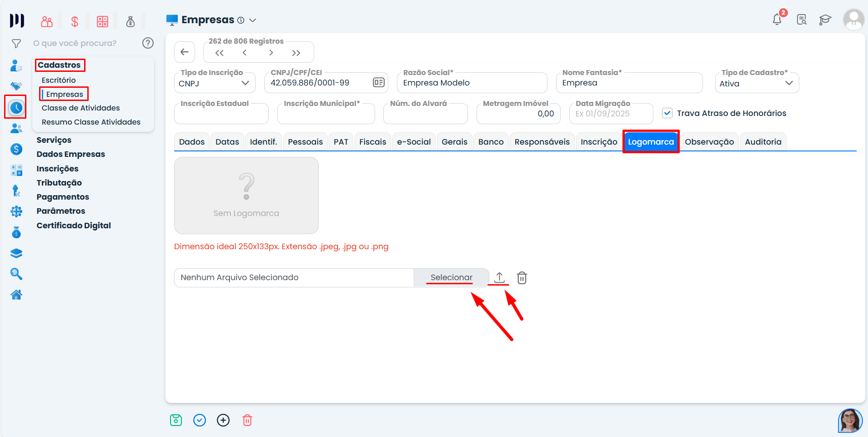The height and width of the screenshot is (437, 868).
Task: Save the record with green disk icon
Action: point(176,420)
